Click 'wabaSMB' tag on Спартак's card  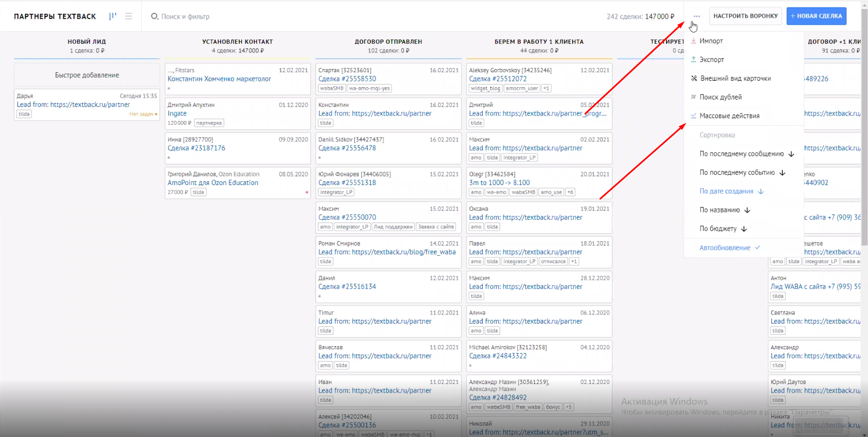click(x=332, y=88)
